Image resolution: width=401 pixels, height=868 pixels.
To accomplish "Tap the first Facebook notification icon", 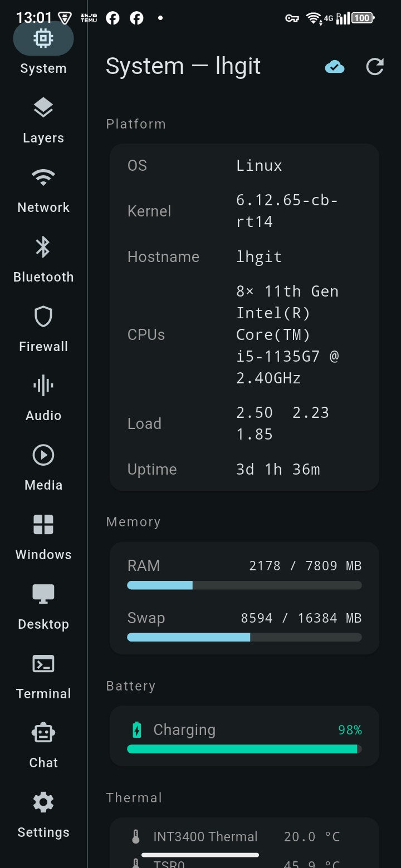I will coord(113,18).
